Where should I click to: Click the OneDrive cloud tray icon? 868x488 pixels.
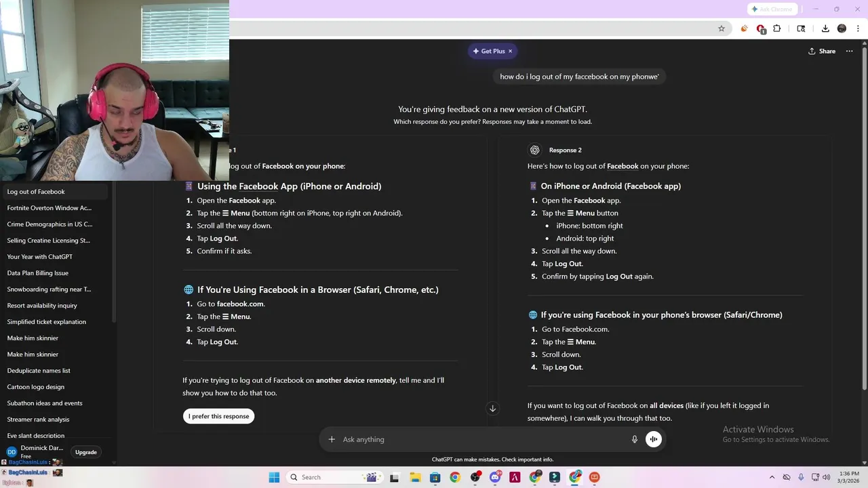787,477
